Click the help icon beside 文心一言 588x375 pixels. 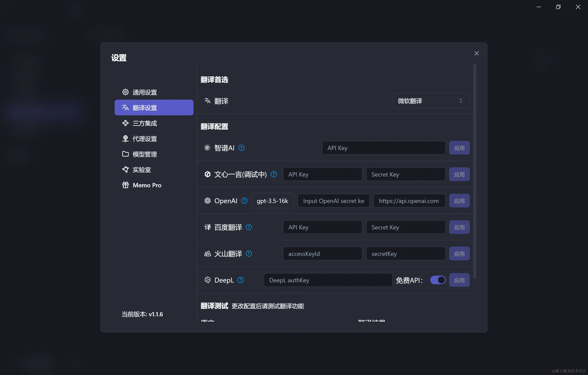(x=274, y=174)
